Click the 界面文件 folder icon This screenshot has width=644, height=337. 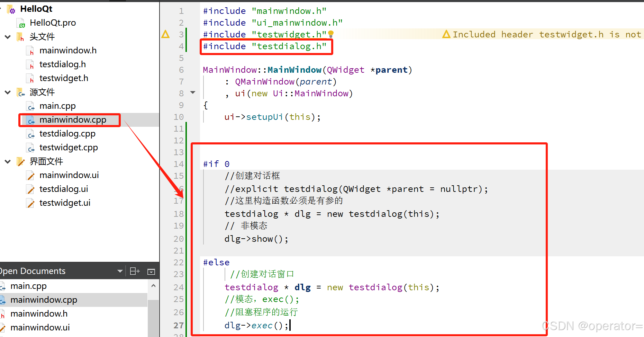pos(21,162)
